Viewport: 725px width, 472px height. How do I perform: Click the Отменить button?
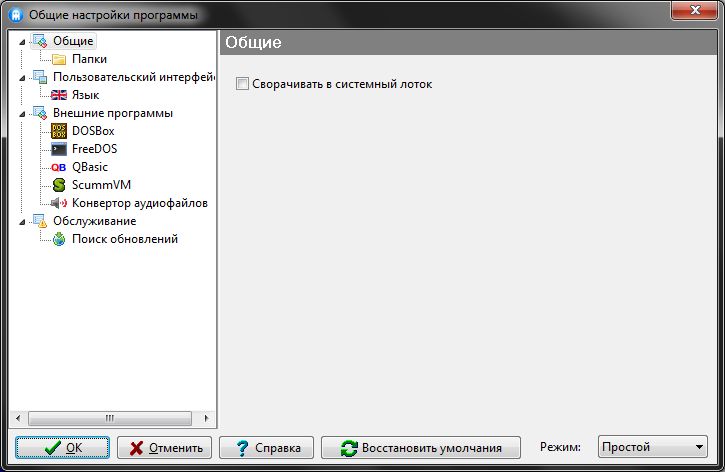coord(165,447)
